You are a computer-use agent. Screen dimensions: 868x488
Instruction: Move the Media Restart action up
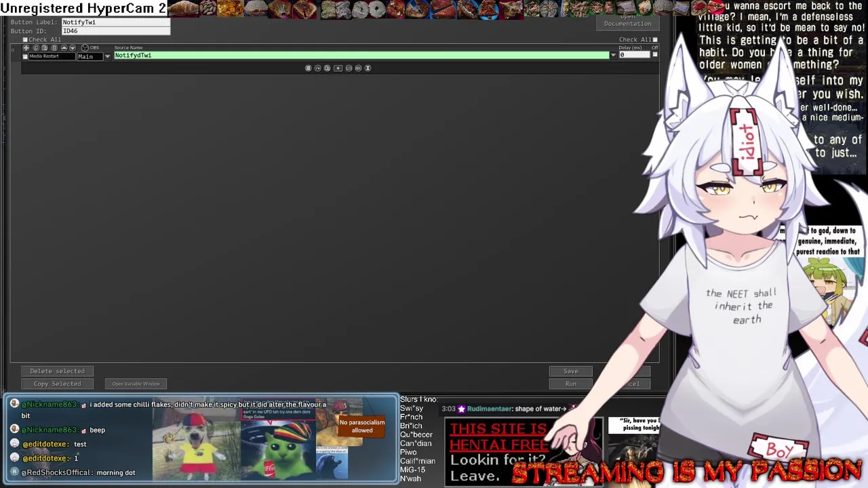tap(64, 47)
